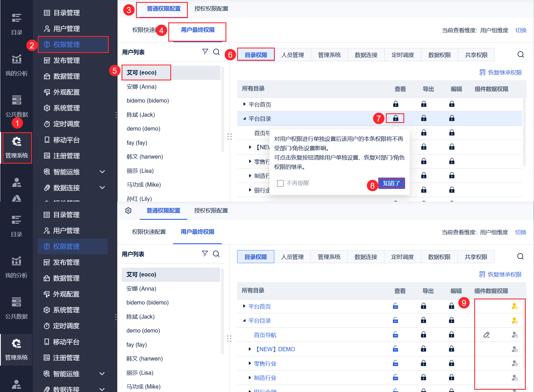Select 安娜 (Anna) in upper user list
The width and height of the screenshot is (534, 392).
[171, 87]
